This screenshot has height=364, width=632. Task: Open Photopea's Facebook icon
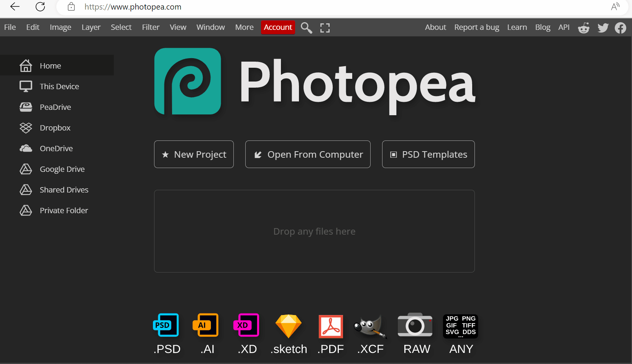[621, 28]
